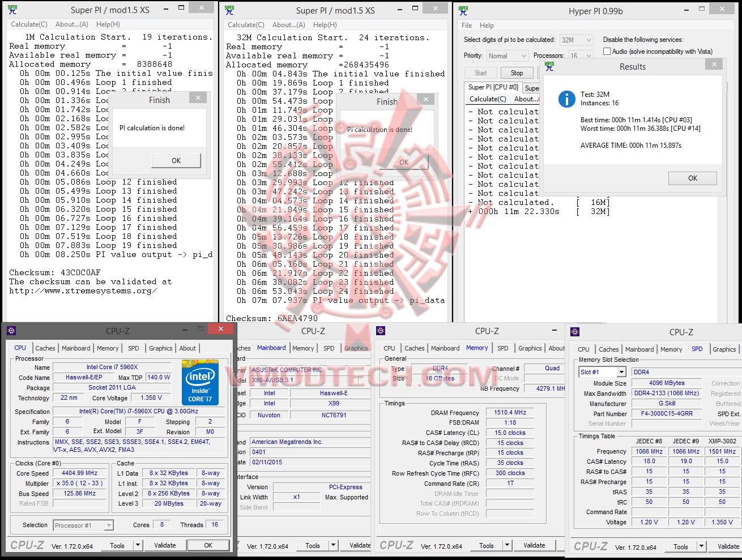Close the Hyper PI Results dialog
The height and width of the screenshot is (560, 742).
tap(714, 65)
